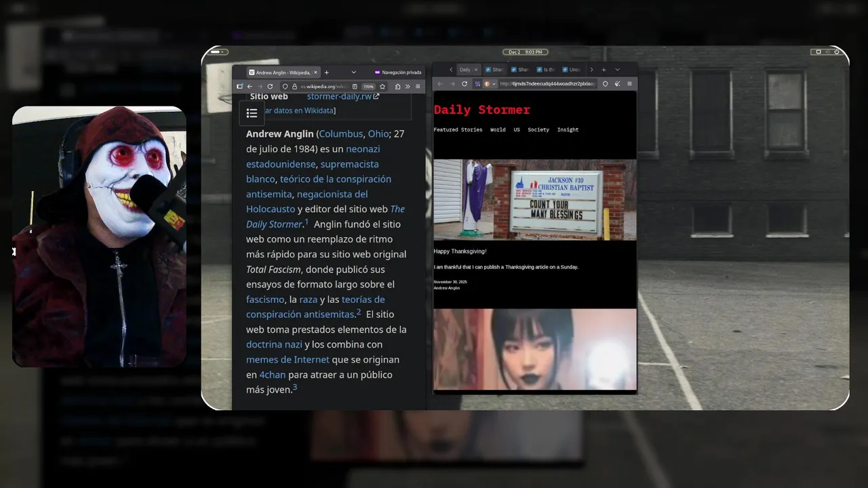Open the raza link

pyautogui.click(x=309, y=300)
